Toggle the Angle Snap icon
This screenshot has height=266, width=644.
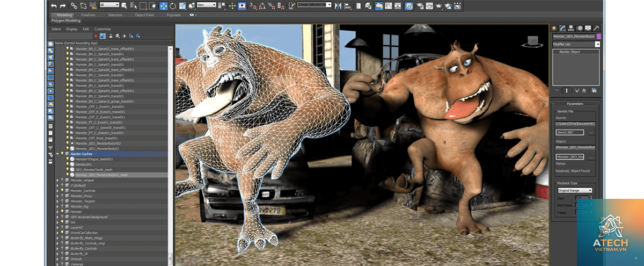[262, 6]
